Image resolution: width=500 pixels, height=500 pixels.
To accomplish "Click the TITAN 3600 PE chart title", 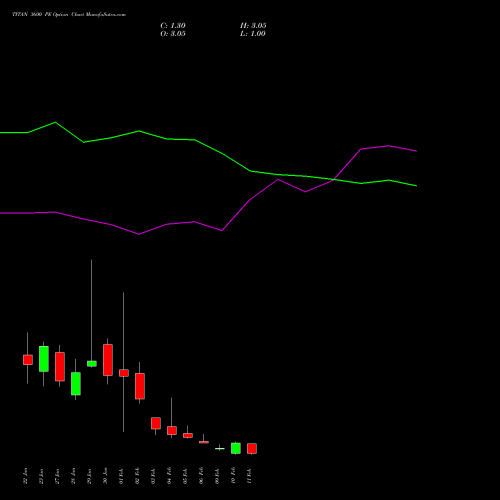I will click(69, 15).
